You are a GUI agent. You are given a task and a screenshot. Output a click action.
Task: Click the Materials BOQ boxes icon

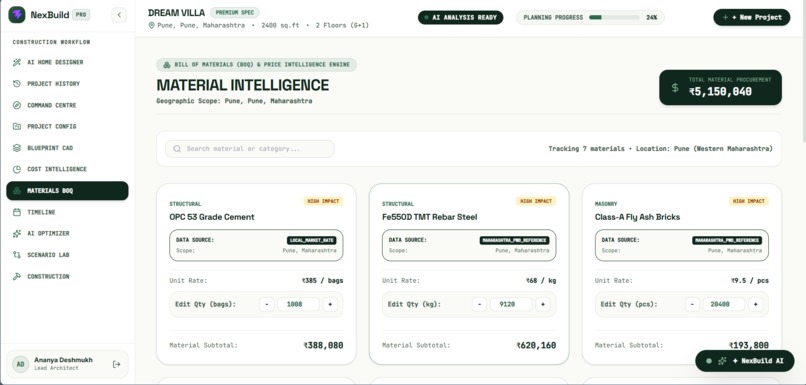click(17, 191)
